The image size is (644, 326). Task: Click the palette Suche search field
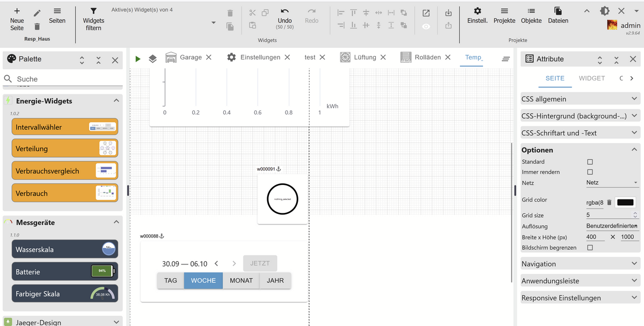[64, 79]
